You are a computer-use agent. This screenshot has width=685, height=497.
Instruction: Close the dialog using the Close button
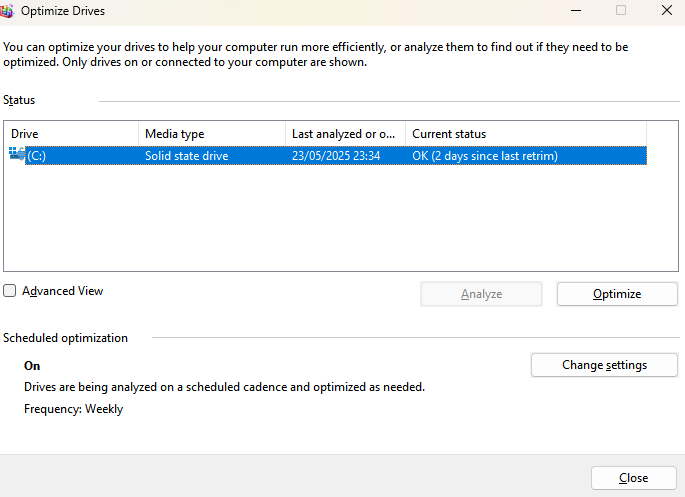click(633, 478)
